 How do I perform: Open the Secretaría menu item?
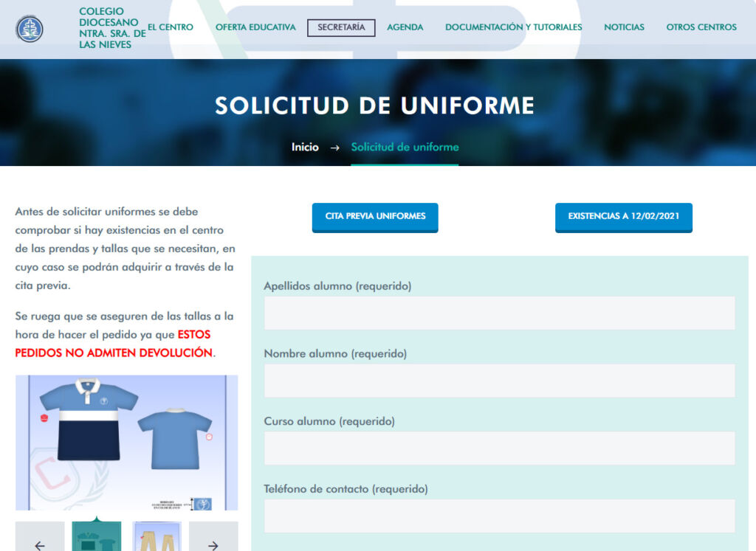tap(341, 27)
